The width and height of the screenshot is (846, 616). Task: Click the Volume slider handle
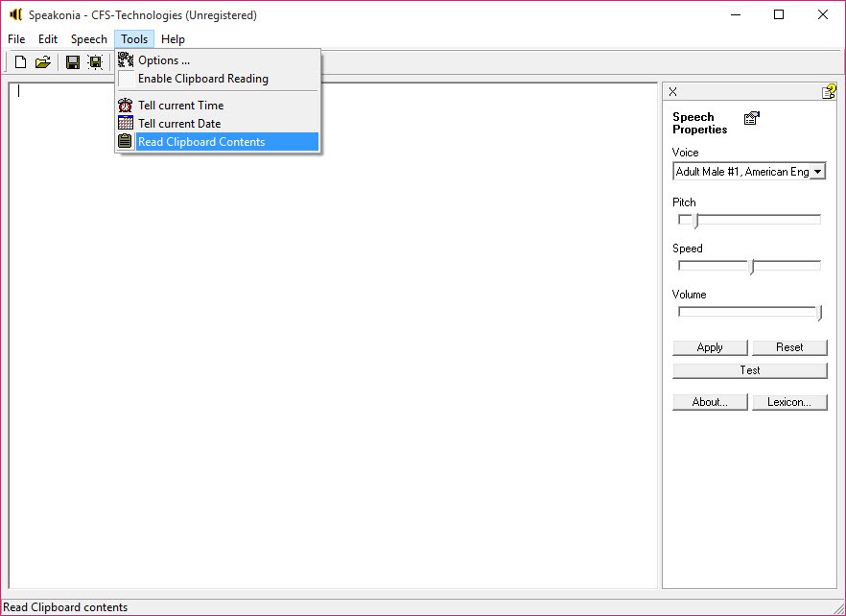tap(819, 313)
